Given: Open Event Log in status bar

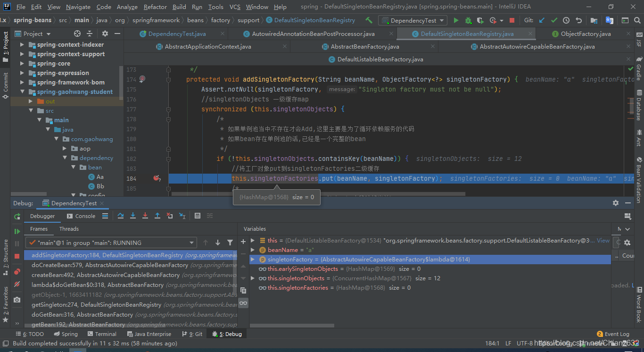Looking at the screenshot, I should coord(613,334).
